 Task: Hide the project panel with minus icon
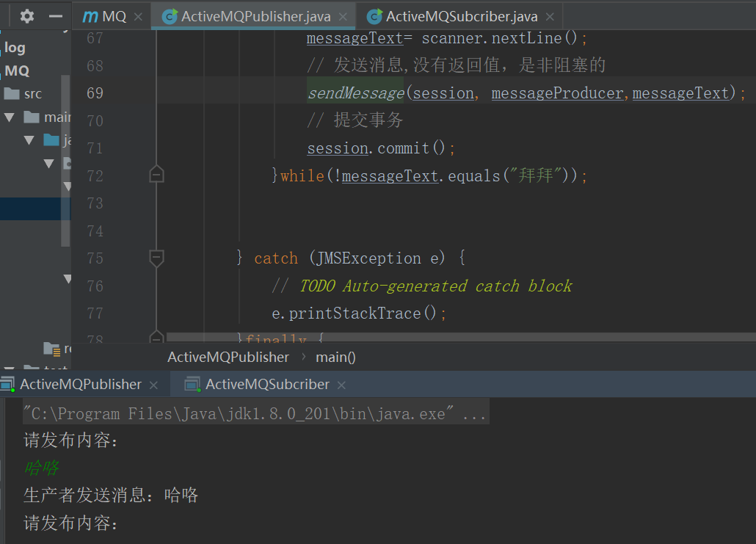56,16
